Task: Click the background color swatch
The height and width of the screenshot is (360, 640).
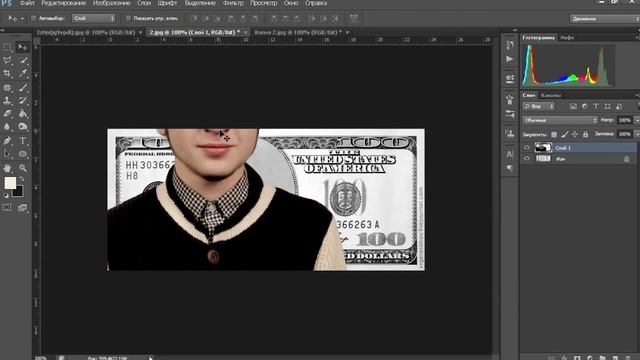Action: [x=18, y=192]
